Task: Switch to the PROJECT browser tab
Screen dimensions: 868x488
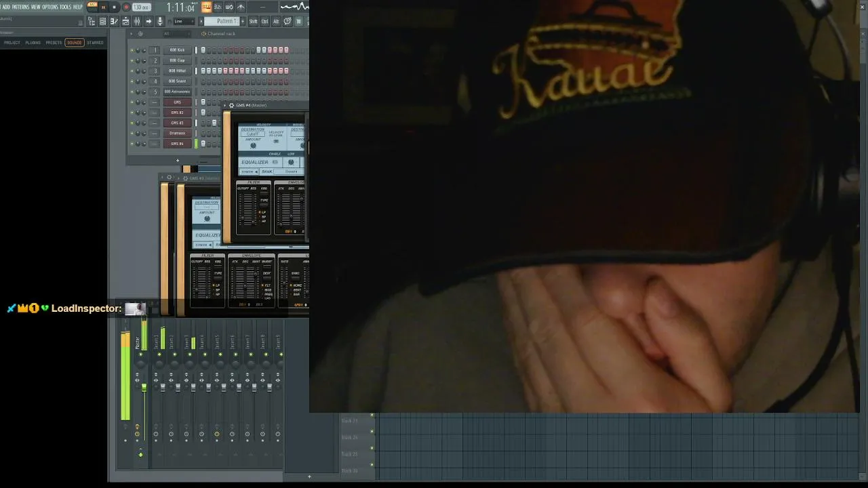Action: (12, 43)
